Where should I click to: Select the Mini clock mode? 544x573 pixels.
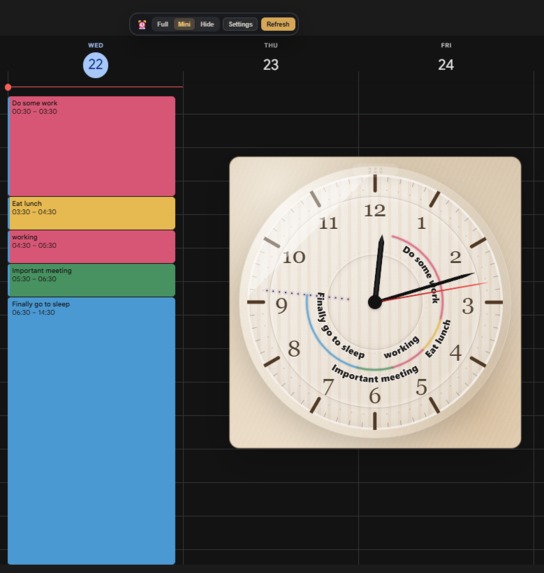[x=184, y=24]
